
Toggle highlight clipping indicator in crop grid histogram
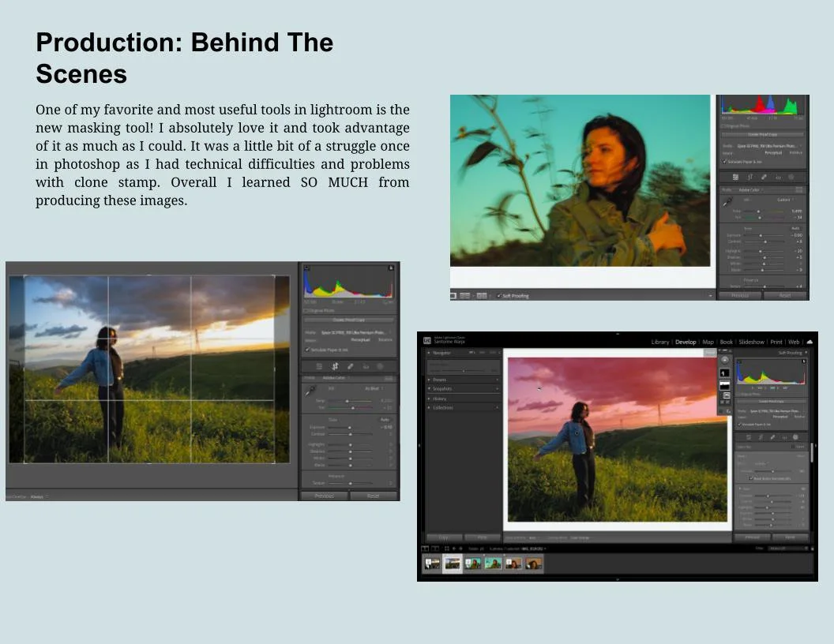tap(391, 268)
